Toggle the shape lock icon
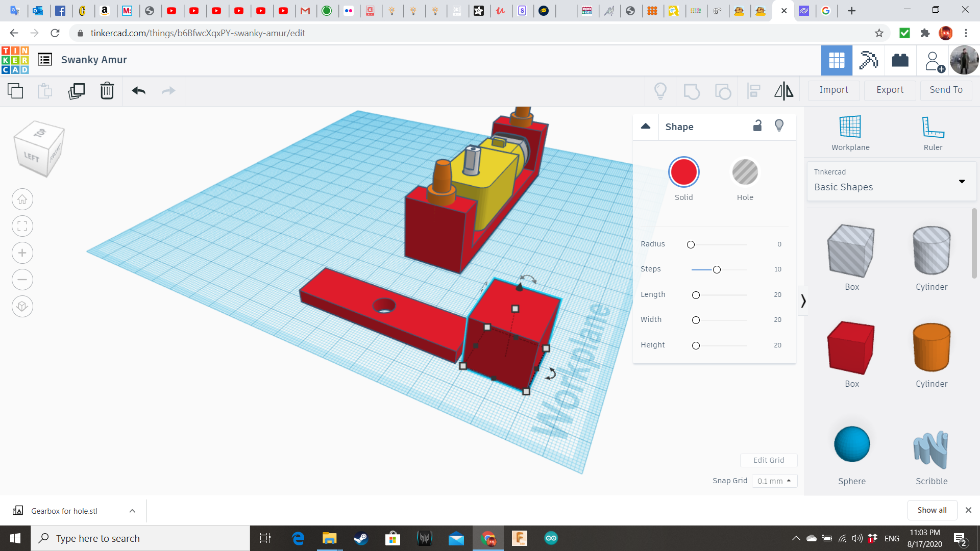 [x=757, y=126]
